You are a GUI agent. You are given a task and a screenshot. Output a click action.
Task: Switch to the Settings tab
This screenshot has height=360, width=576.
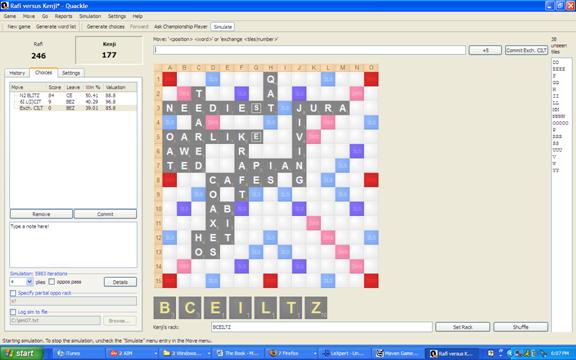tap(71, 73)
